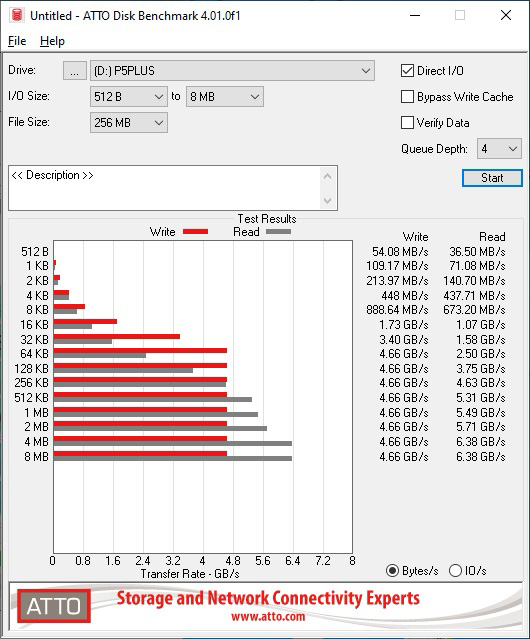Click the 128 KB chart row label
530x639 pixels.
[x=31, y=368]
